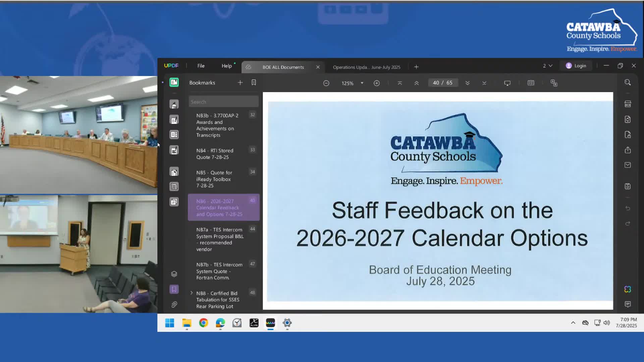Select the Crop Pages tool in sidebar
The width and height of the screenshot is (644, 362).
[x=174, y=186]
